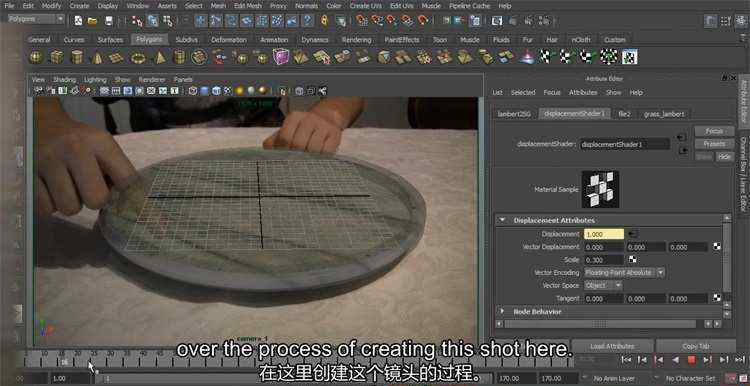
Task: Click the save scene disk icon
Action: [109, 21]
